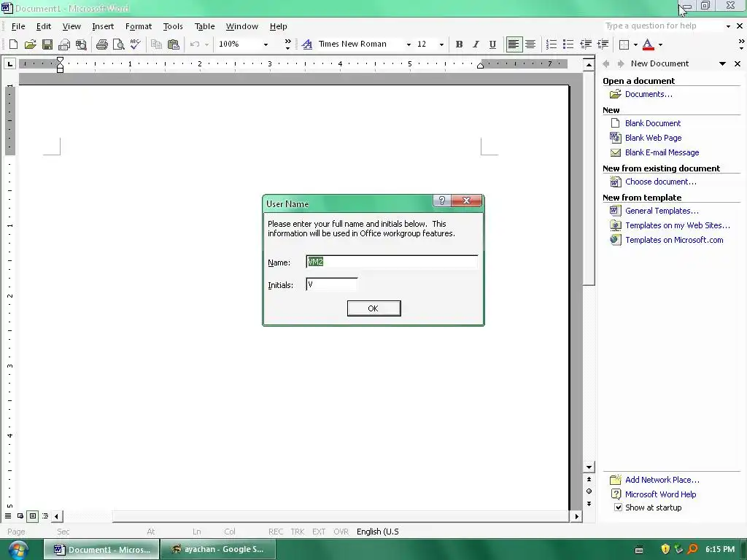Viewport: 747px width, 560px height.
Task: Open the Styles and Formatting icon
Action: pyautogui.click(x=307, y=44)
